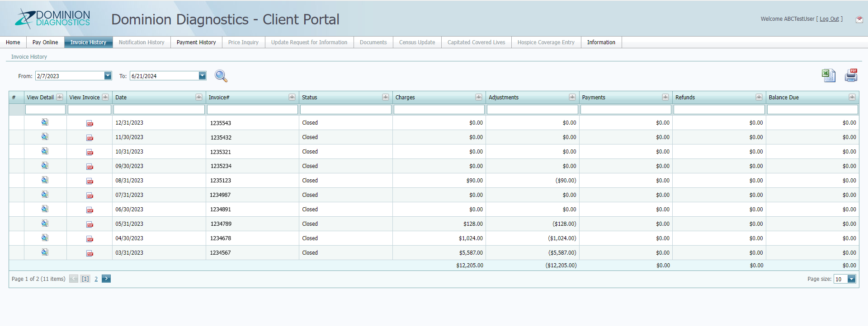Open PDF invoice dated 06/30/2023
Image resolution: width=868 pixels, height=326 pixels.
pos(90,210)
